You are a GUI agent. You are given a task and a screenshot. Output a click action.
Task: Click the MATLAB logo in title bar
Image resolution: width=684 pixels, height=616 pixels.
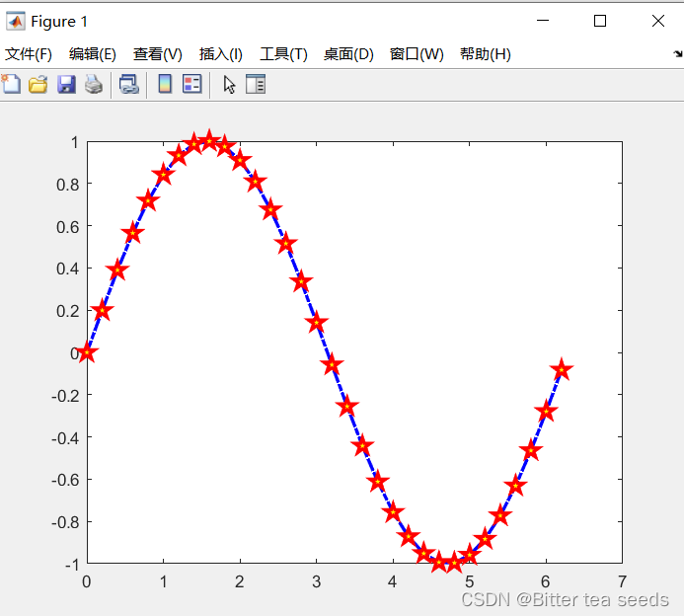coord(16,21)
